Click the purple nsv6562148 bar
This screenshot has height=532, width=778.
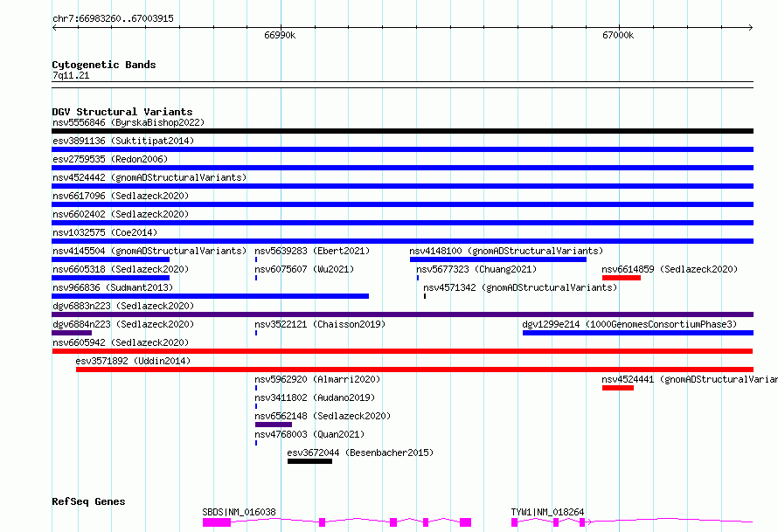[274, 425]
